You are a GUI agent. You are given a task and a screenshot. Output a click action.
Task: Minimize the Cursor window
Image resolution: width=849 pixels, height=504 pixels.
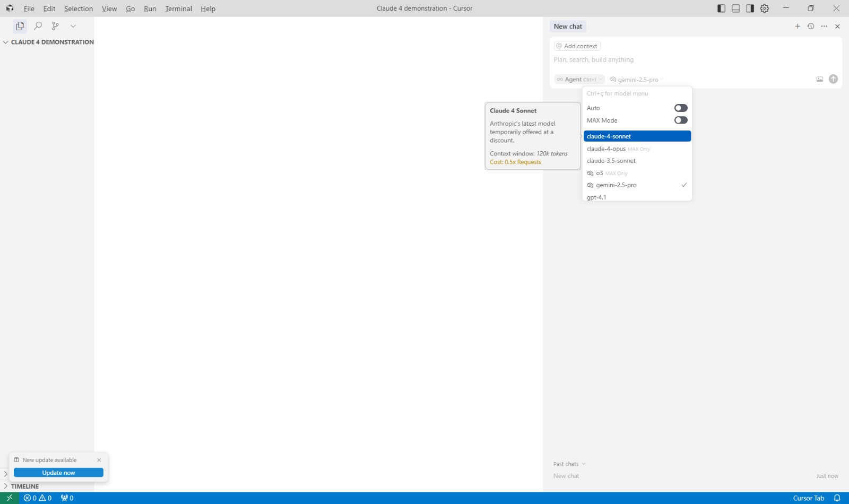pos(786,8)
